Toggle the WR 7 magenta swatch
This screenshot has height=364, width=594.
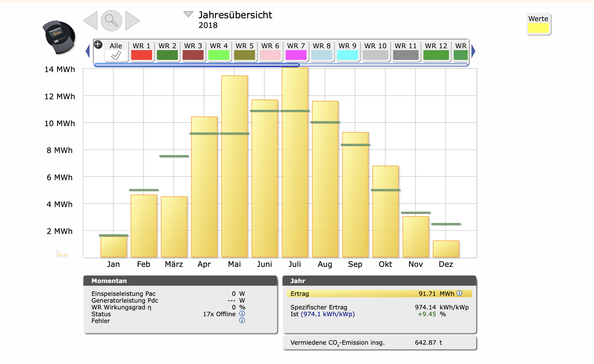point(296,55)
